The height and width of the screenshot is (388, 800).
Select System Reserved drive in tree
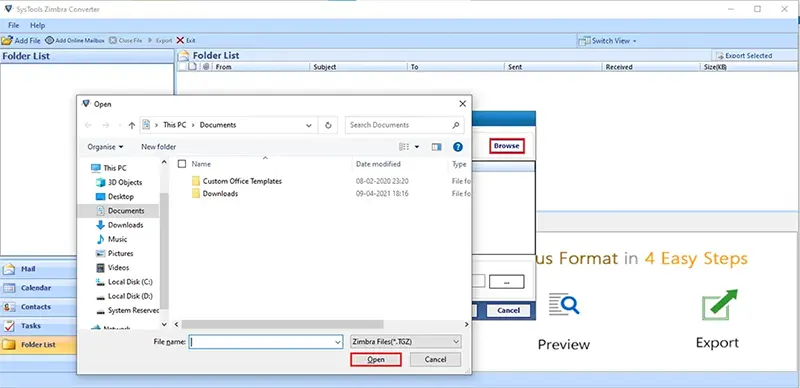[x=134, y=310]
